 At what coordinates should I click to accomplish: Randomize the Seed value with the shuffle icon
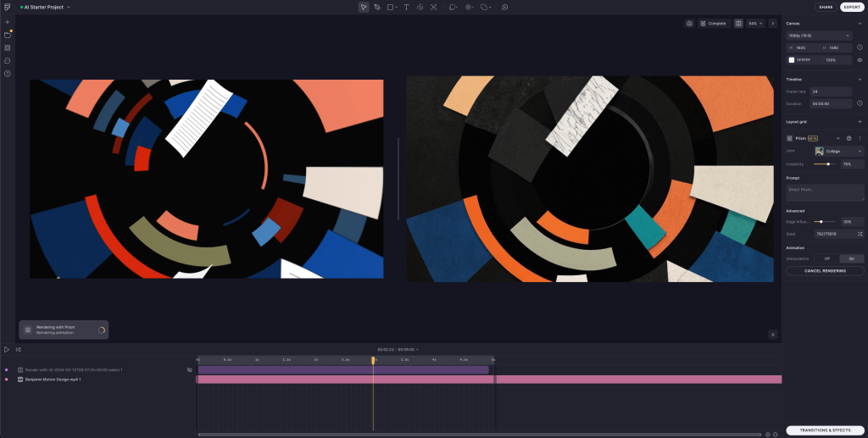[x=860, y=233]
